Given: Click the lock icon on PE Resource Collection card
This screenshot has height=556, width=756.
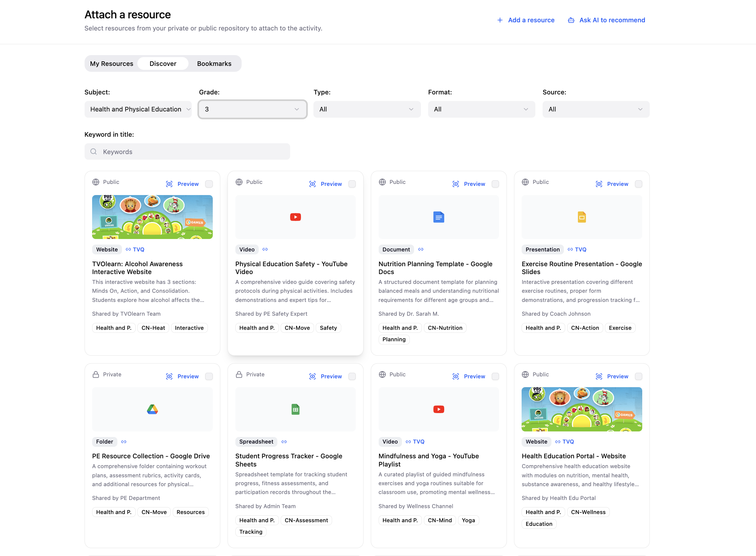Looking at the screenshot, I should pos(96,374).
